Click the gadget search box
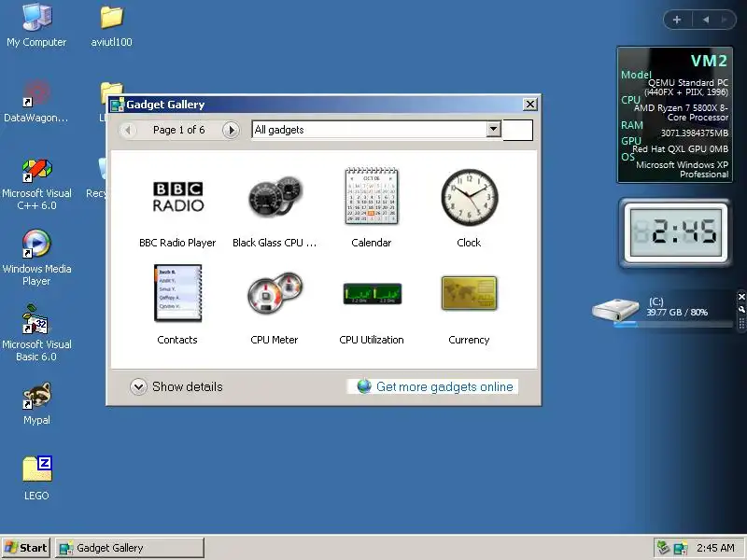 [518, 130]
